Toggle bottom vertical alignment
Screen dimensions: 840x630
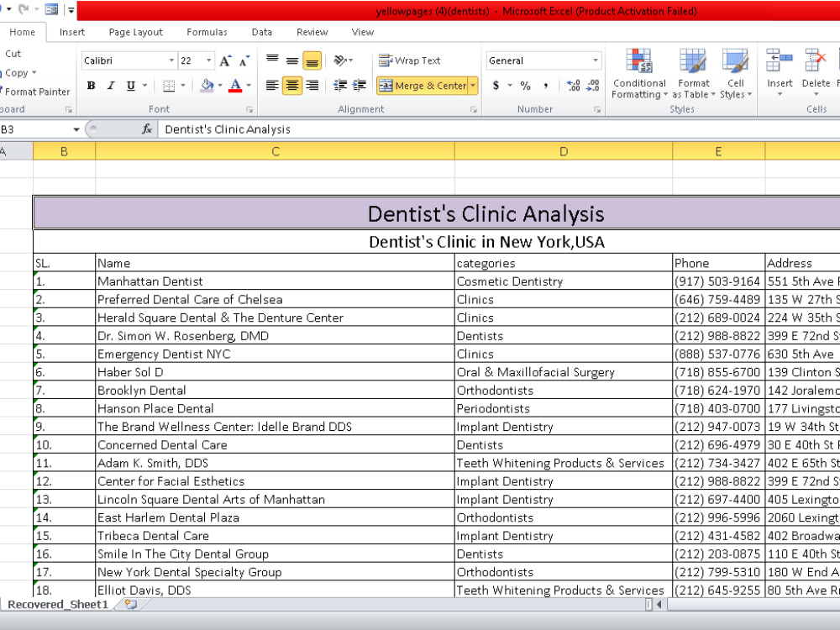312,60
